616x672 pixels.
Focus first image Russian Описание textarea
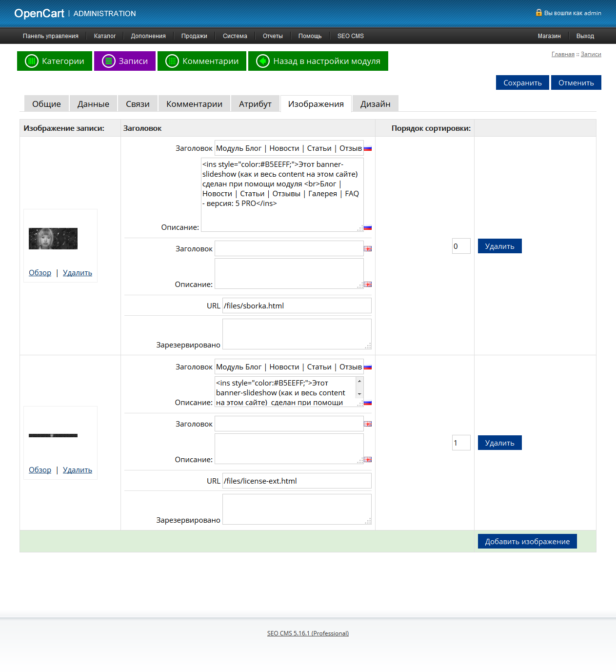(282, 195)
